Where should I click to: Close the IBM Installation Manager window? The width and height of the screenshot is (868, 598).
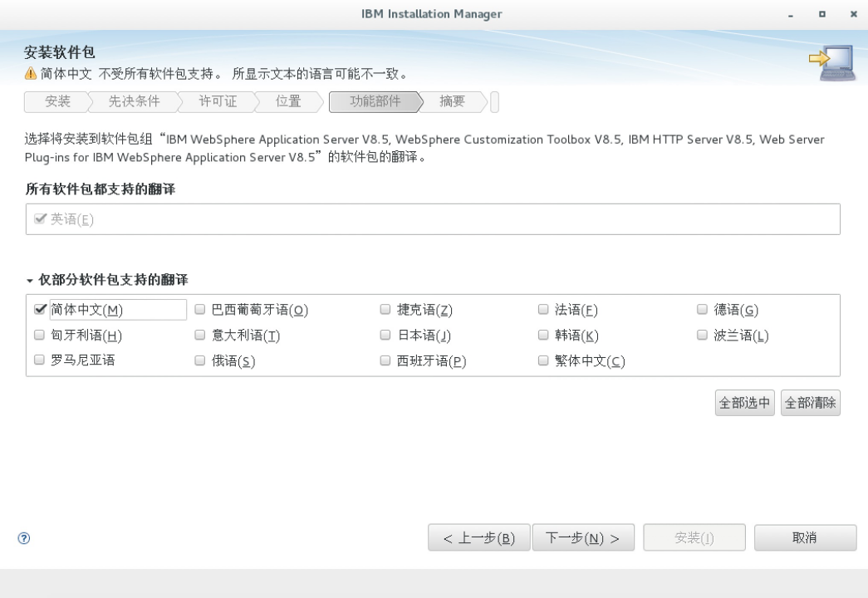(854, 14)
